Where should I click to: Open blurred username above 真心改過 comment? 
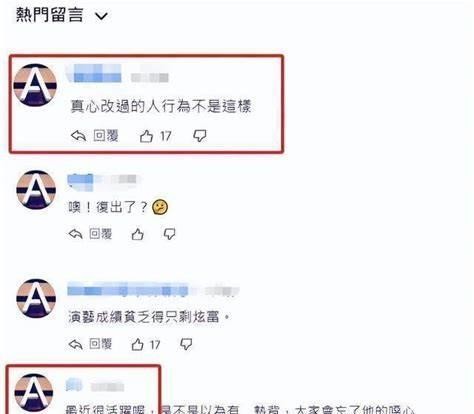(94, 74)
